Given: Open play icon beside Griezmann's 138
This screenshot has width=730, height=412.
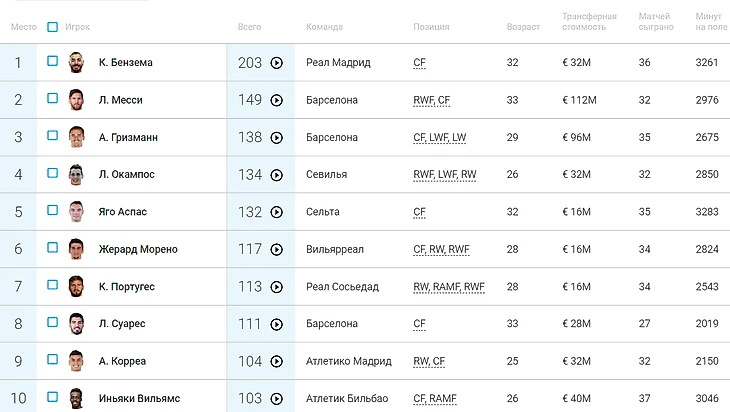Looking at the screenshot, I should pyautogui.click(x=276, y=137).
